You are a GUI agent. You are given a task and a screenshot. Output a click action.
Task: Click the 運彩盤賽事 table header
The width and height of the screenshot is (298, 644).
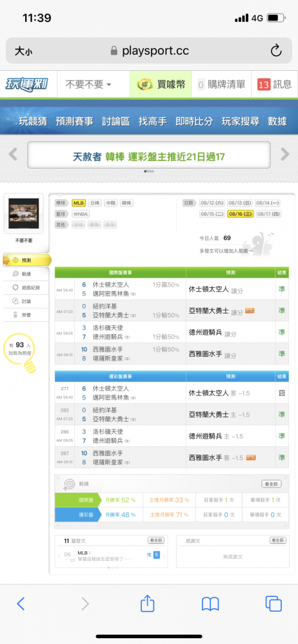click(120, 376)
